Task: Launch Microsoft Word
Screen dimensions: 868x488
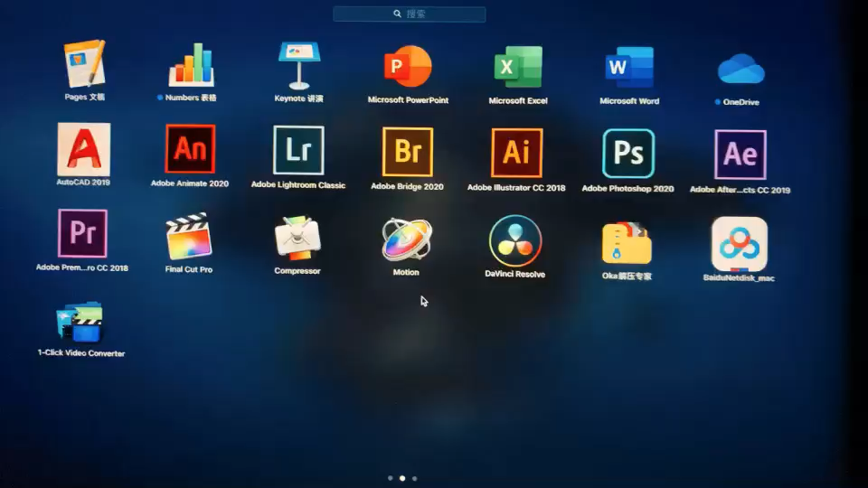Action: point(629,68)
